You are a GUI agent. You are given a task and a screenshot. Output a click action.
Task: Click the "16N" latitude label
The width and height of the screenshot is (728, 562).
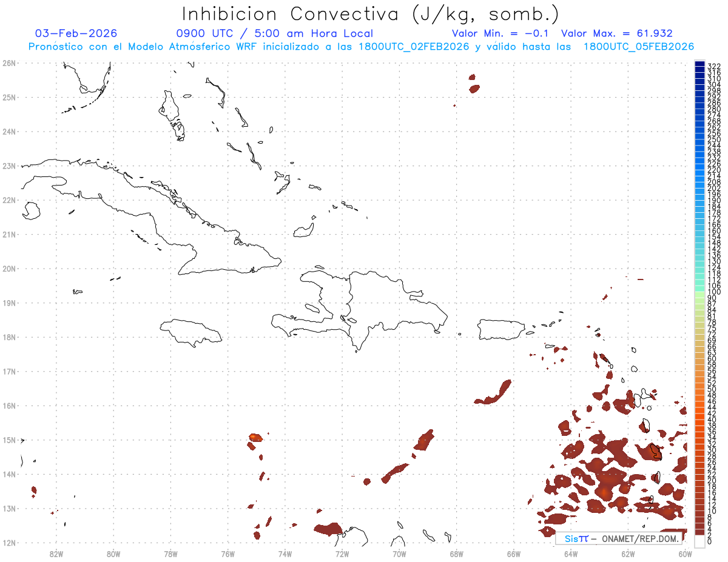tap(9, 406)
